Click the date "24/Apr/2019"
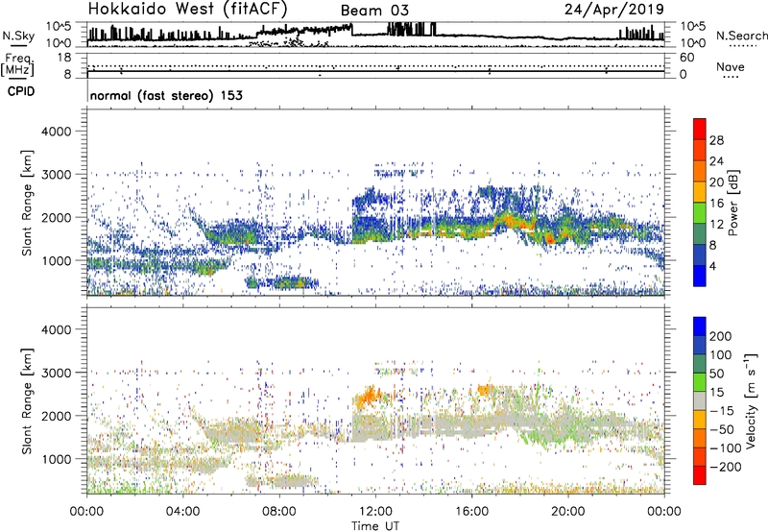 pos(614,10)
